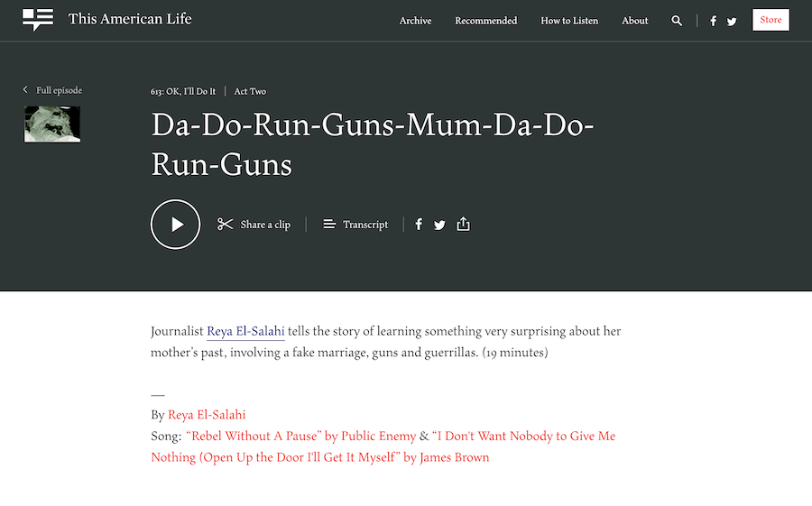This screenshot has height=506, width=812.
Task: Open Reya El-Salahi byline link
Action: [207, 415]
